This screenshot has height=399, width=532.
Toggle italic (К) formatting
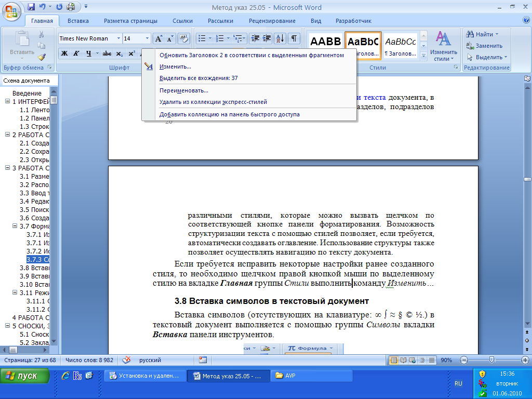76,54
